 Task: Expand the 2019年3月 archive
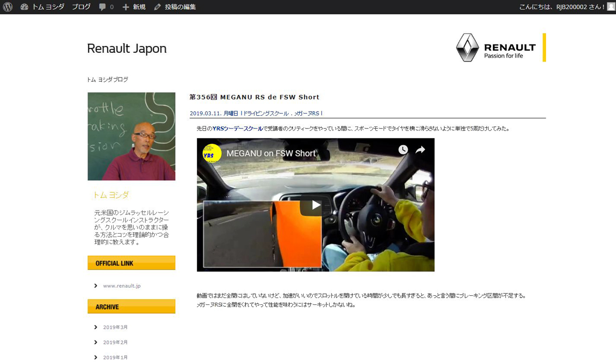[115, 327]
